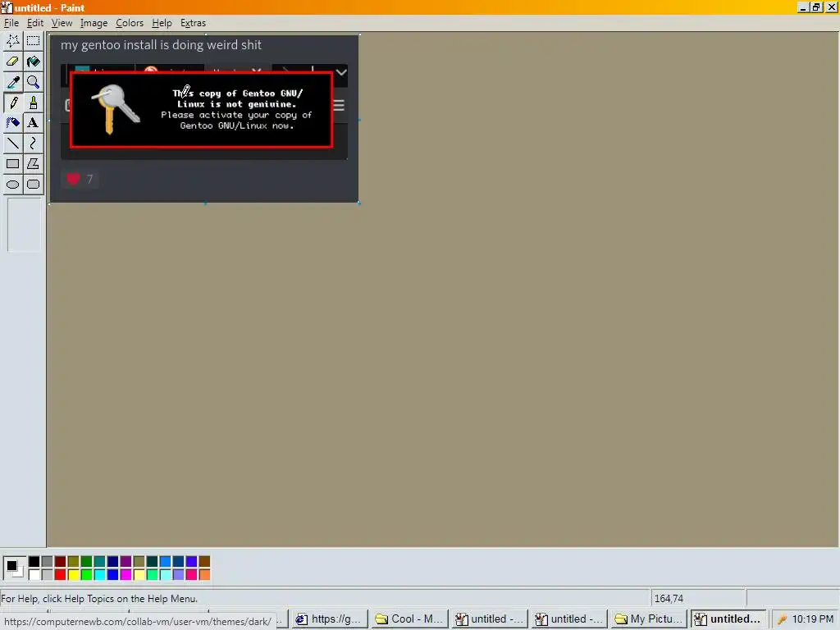Click the hamburger lines in the pasted image

[x=339, y=104]
